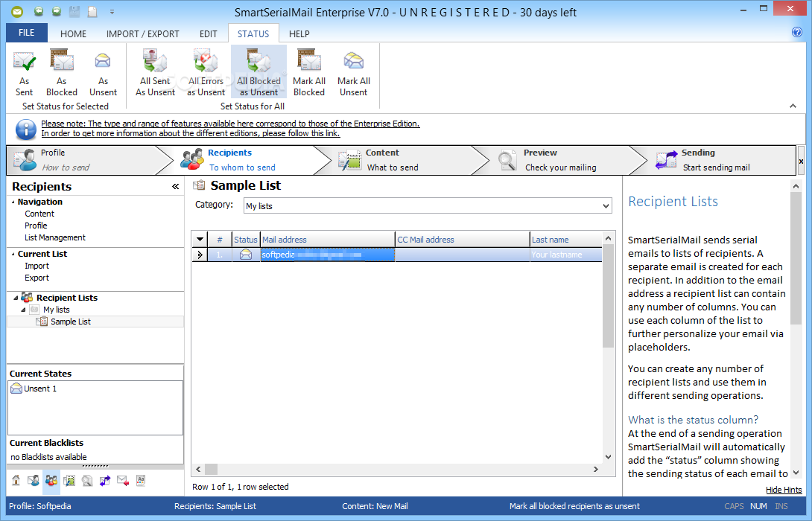Sort by the Mail address column header

point(327,240)
